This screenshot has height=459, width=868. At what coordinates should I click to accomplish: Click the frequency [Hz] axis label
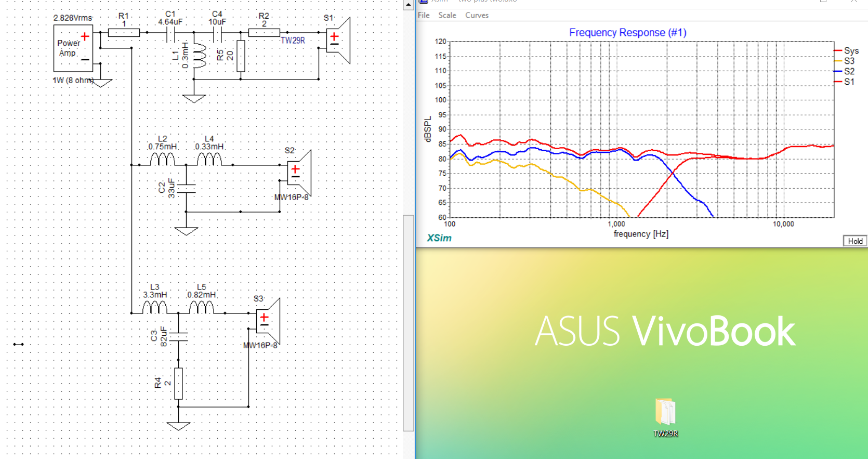(x=641, y=234)
